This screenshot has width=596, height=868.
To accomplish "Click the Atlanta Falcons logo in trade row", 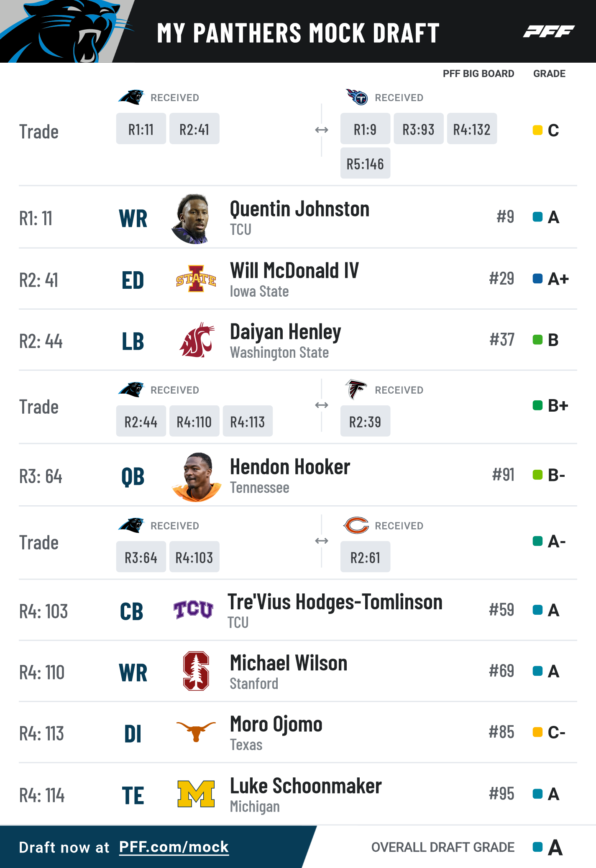I will pyautogui.click(x=356, y=389).
